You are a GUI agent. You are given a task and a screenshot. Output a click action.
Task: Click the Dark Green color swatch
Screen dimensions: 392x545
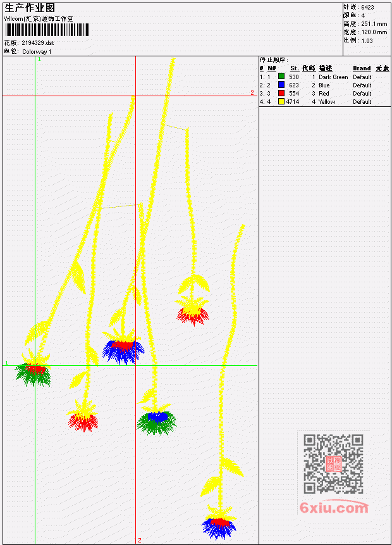[x=281, y=77]
